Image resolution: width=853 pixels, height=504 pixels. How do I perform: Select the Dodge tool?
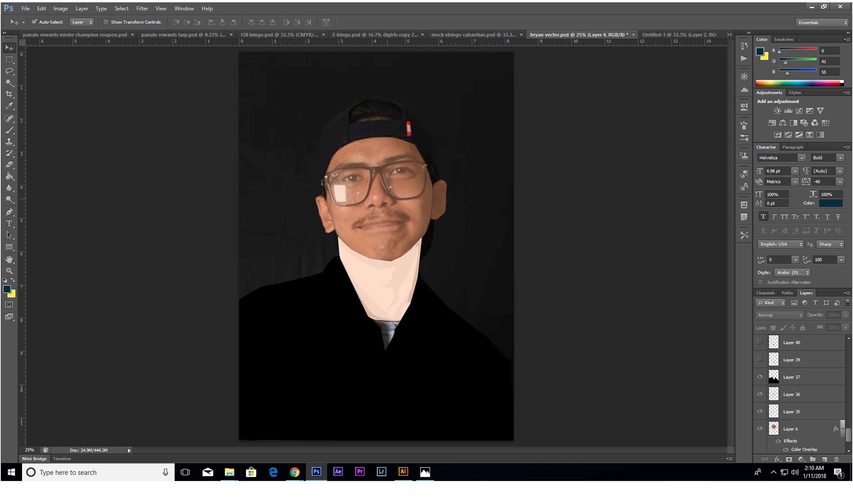coord(9,199)
